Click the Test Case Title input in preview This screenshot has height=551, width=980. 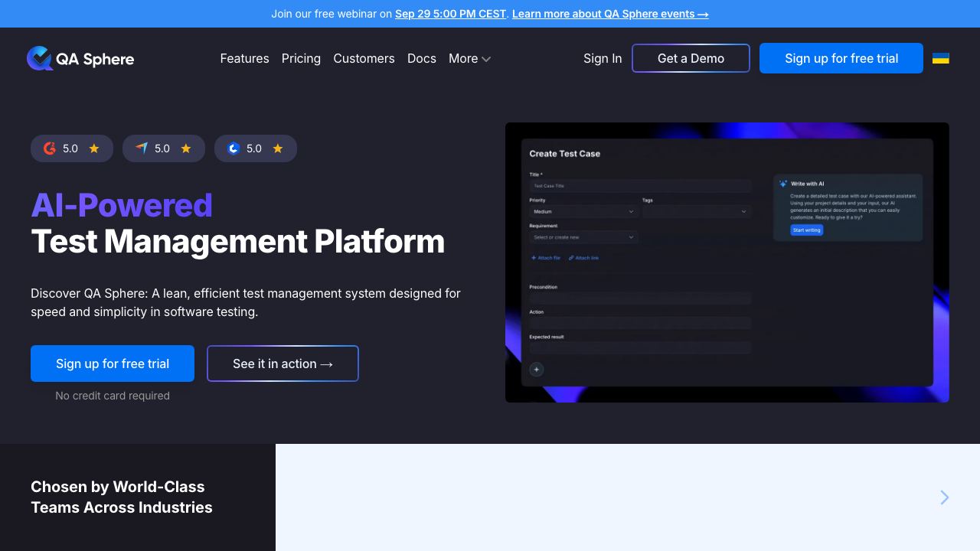[x=640, y=185]
